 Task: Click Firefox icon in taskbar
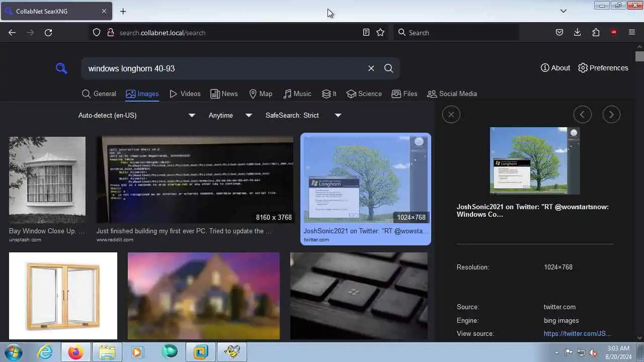coord(76,352)
